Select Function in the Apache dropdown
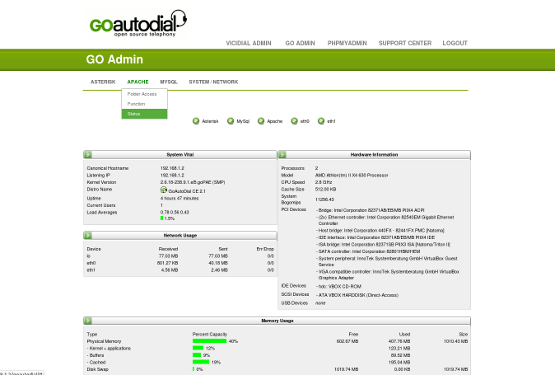Viewport: 555px width, 375px height. coord(144,104)
